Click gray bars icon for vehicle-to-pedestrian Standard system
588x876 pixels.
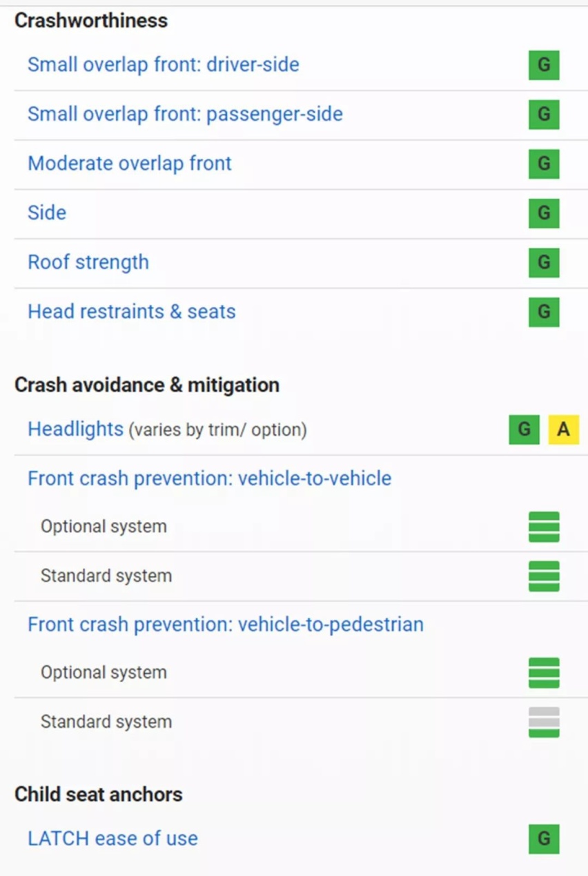(x=544, y=722)
